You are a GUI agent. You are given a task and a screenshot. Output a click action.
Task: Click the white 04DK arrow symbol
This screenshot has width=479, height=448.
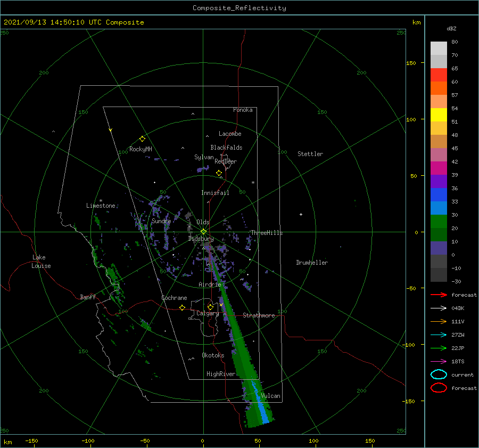(439, 308)
